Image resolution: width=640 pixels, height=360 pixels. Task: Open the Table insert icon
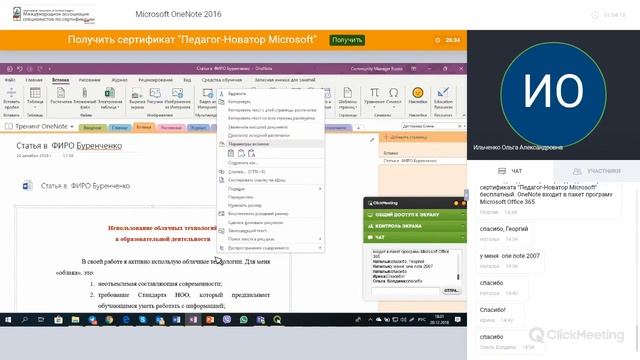35,93
